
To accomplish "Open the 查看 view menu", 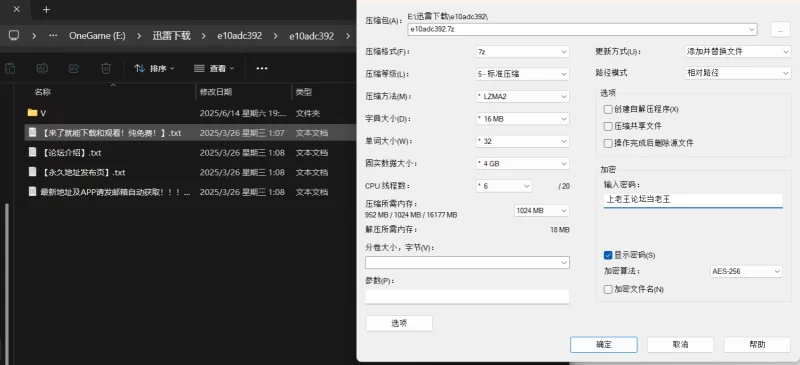I will tap(214, 68).
